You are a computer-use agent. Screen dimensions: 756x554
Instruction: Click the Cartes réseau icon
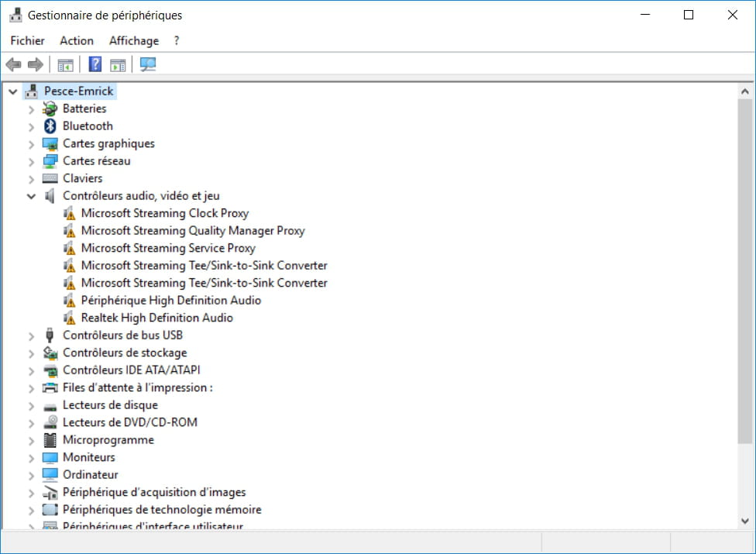pos(50,161)
